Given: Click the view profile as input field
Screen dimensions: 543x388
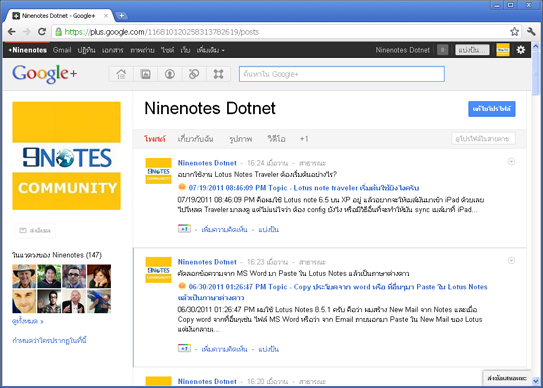Looking at the screenshot, I should 483,139.
